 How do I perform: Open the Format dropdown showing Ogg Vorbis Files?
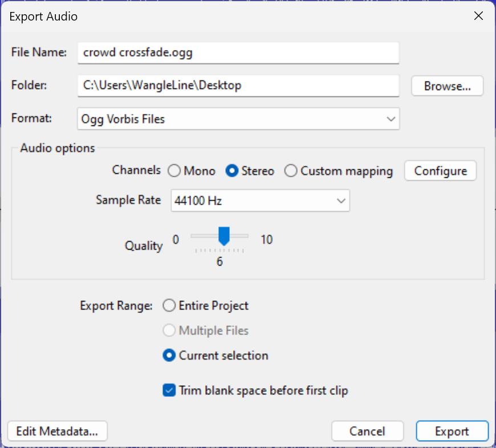(239, 119)
